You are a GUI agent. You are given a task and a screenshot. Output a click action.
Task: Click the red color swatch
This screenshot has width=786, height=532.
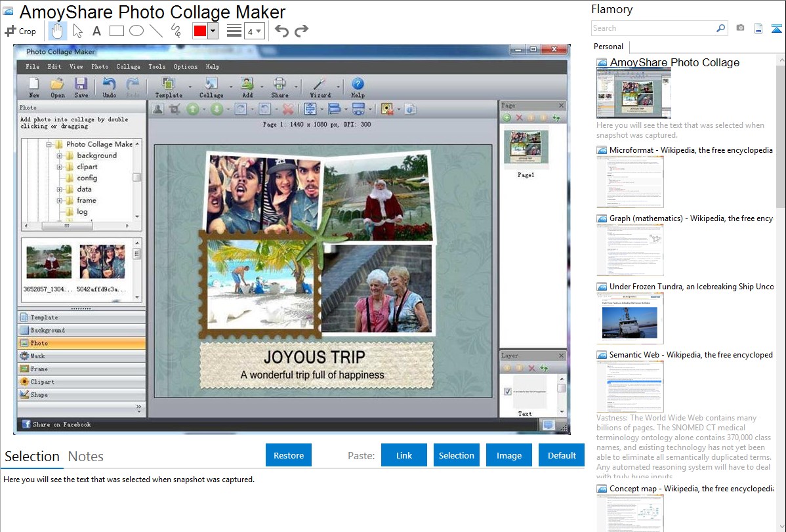(200, 31)
